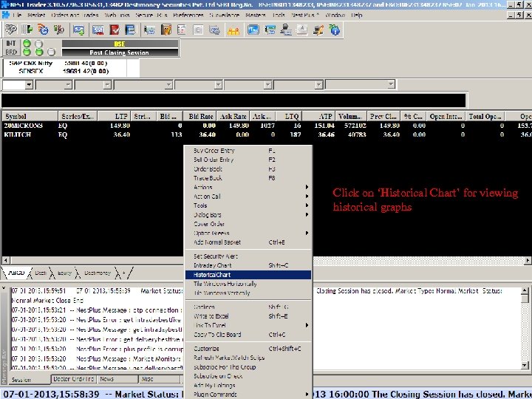The height and width of the screenshot is (399, 532).
Task: Click the user with screen toolbar icon
Action: pos(286,30)
